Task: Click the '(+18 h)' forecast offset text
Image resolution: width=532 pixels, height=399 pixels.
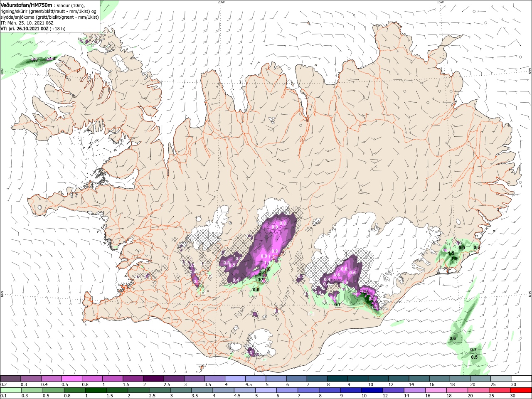Action: (57, 29)
